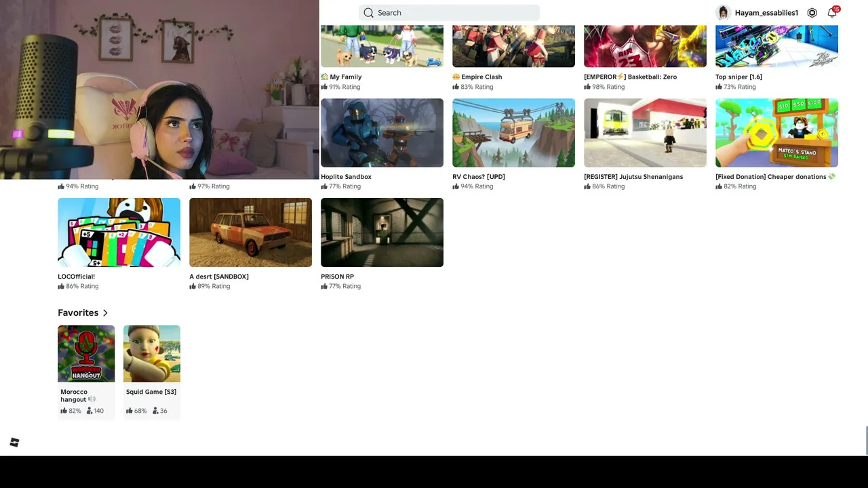Click the 82% Rating under Cheaper donations
This screenshot has height=488, width=868.
tap(736, 186)
